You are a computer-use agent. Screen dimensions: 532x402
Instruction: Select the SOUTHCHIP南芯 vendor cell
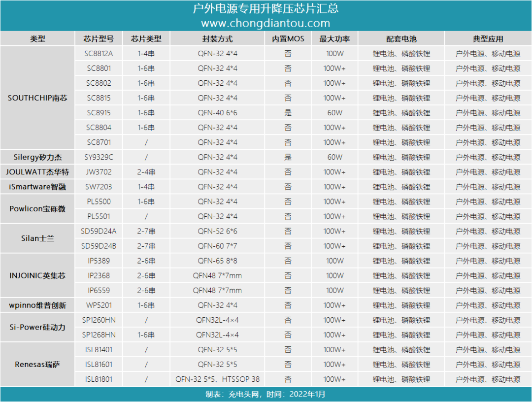tap(37, 98)
